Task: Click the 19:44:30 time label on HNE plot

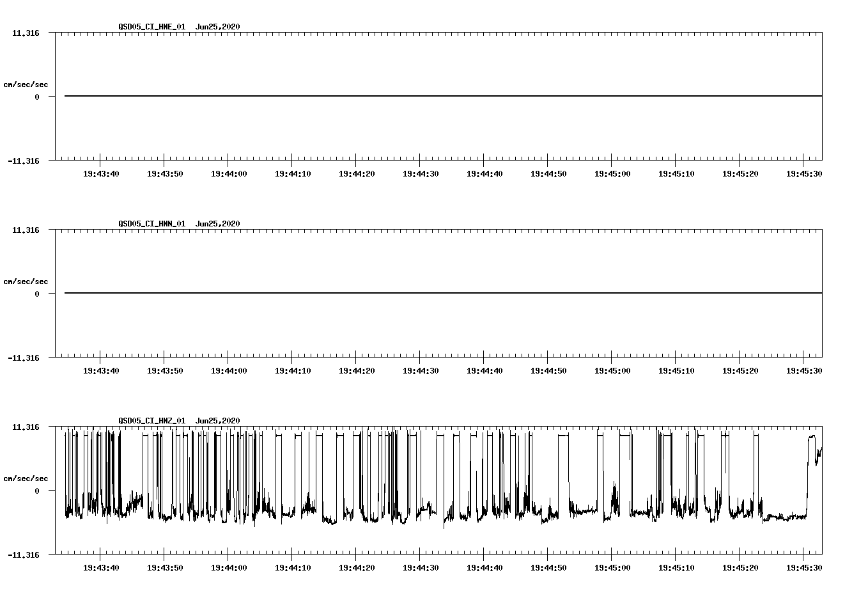Action: (x=421, y=173)
